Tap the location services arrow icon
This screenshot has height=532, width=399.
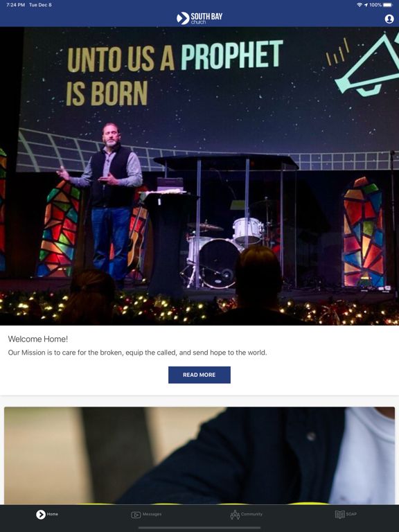click(x=366, y=5)
